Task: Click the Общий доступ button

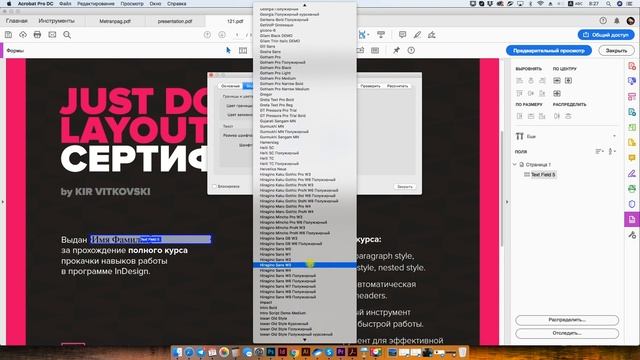Action: [606, 35]
